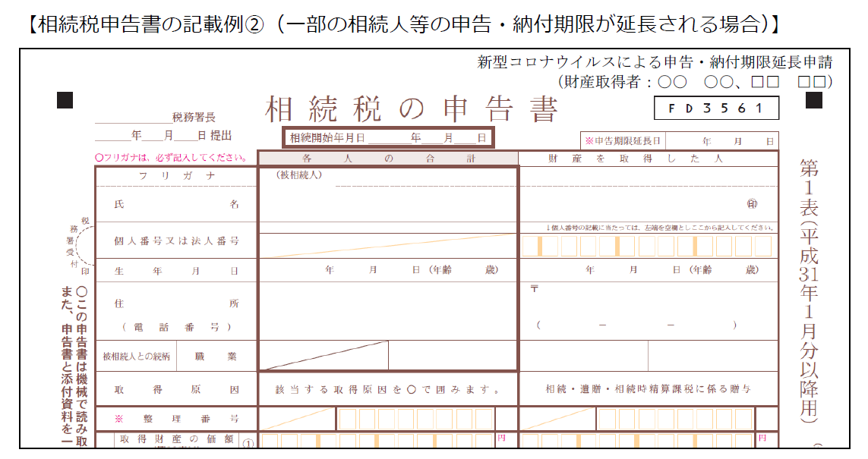Click the occupation field in '各人の合計' column
This screenshot has height=459, width=868.
click(453, 356)
